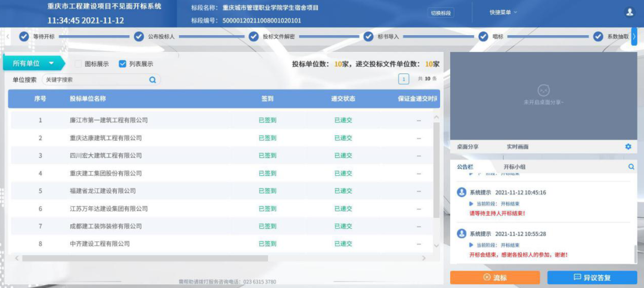The height and width of the screenshot is (288, 644).
Task: Click the service hotline text at the bottom
Action: (x=227, y=282)
